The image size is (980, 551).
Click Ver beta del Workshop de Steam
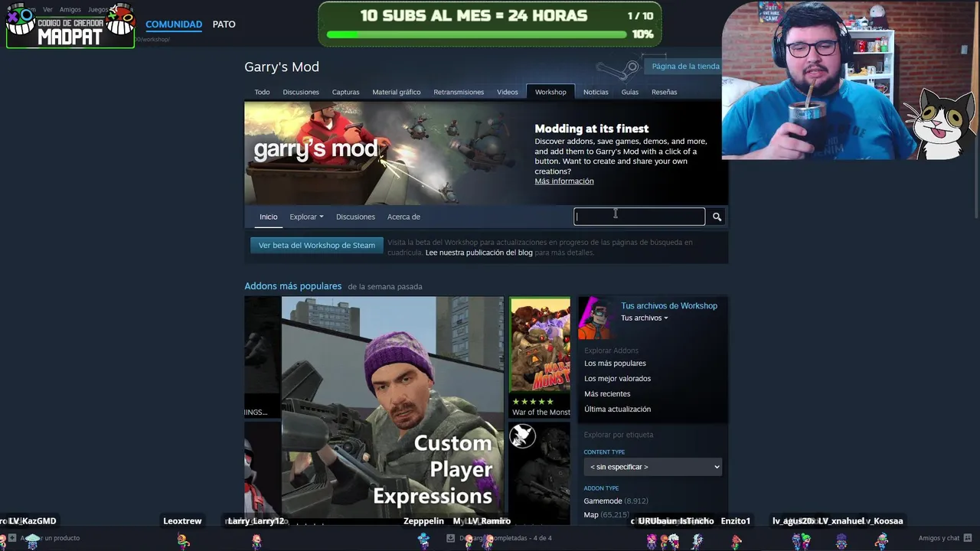pos(317,246)
